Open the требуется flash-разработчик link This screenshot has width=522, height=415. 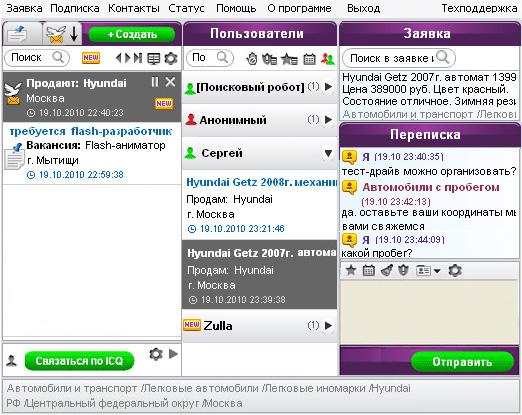pos(91,131)
